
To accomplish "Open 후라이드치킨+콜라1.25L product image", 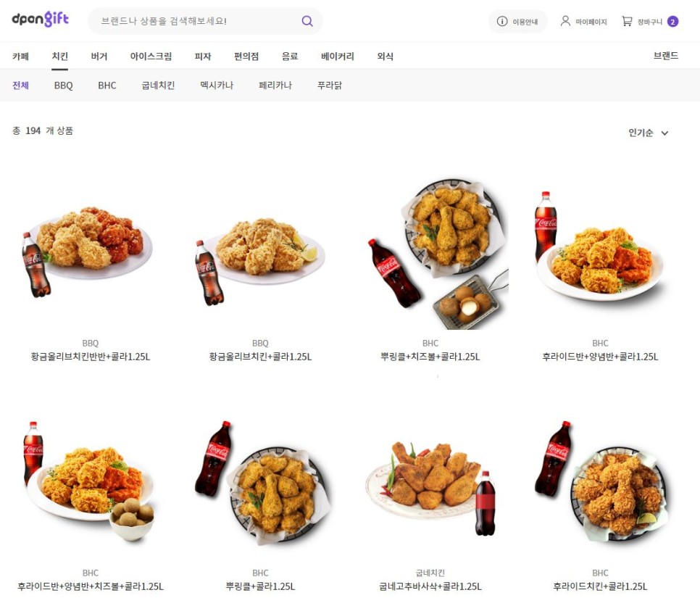I will [600, 481].
